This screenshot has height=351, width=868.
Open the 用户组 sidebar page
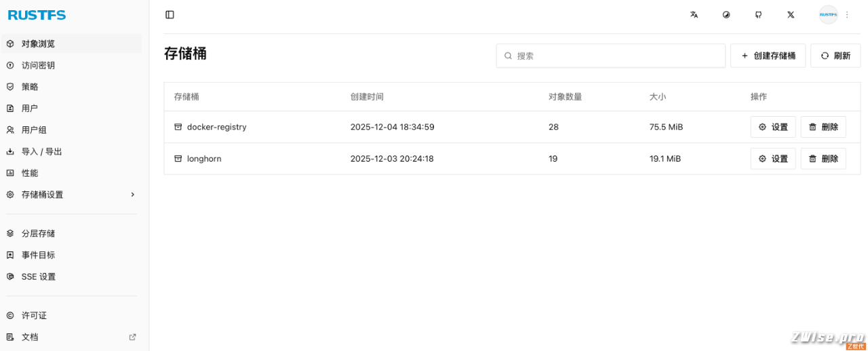(x=34, y=130)
